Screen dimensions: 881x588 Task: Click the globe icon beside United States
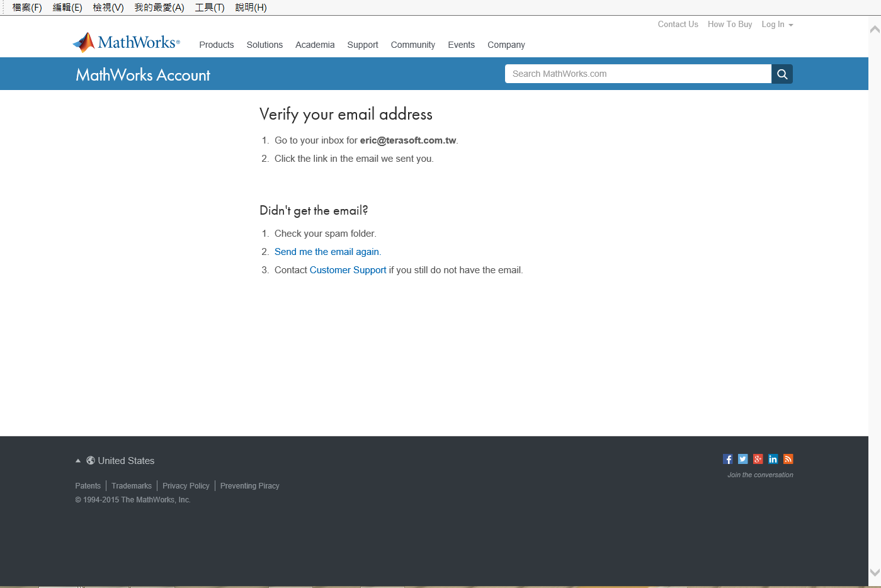click(91, 460)
